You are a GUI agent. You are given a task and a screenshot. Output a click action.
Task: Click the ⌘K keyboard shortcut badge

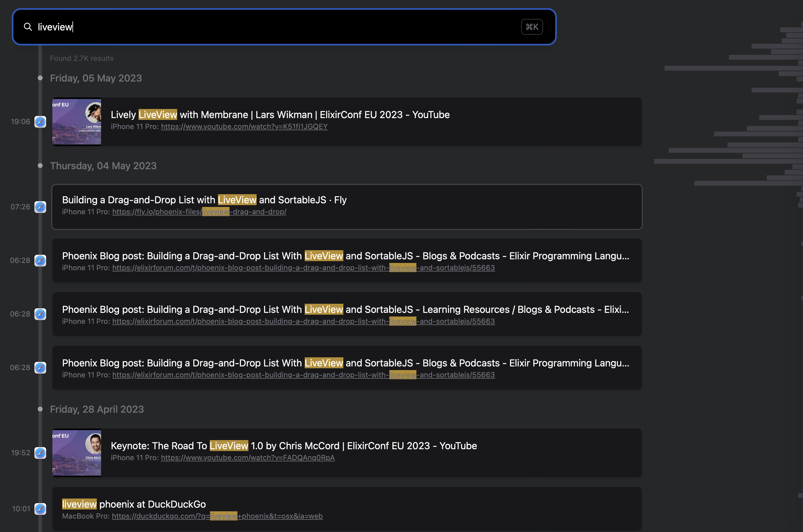click(x=531, y=27)
